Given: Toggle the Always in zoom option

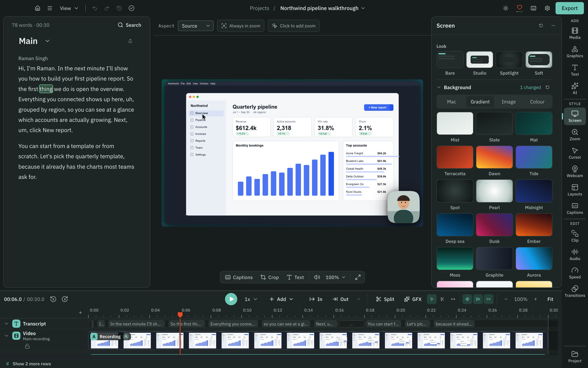Looking at the screenshot, I should coord(241,26).
